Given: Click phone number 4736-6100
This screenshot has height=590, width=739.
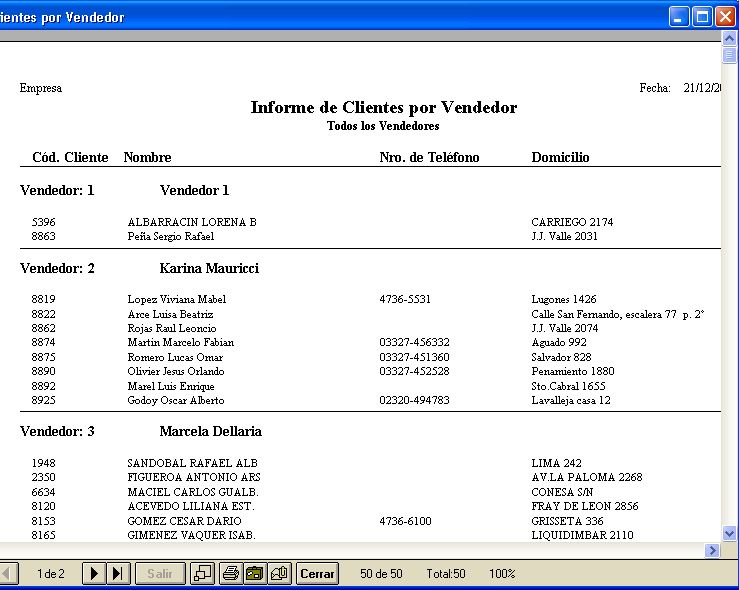Looking at the screenshot, I should 405,521.
